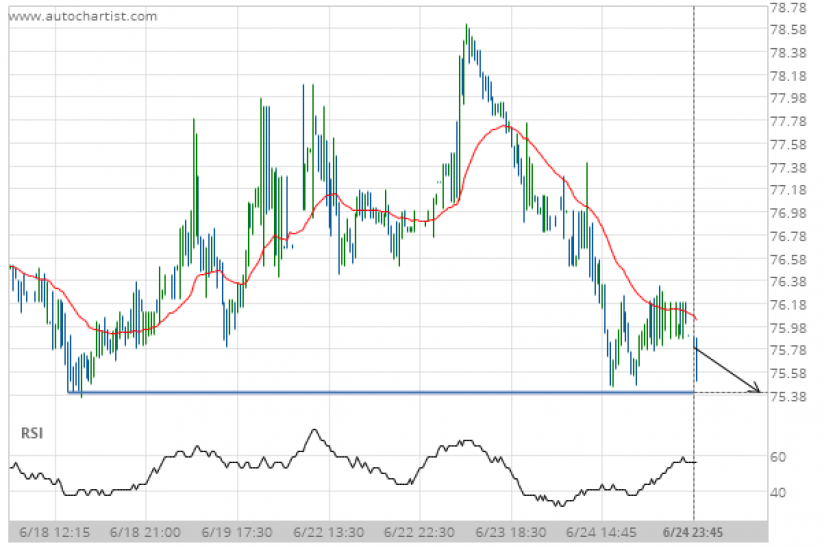This screenshot has height=548, width=822.
Task: Select the 75.98 price label
Action: coord(788,328)
